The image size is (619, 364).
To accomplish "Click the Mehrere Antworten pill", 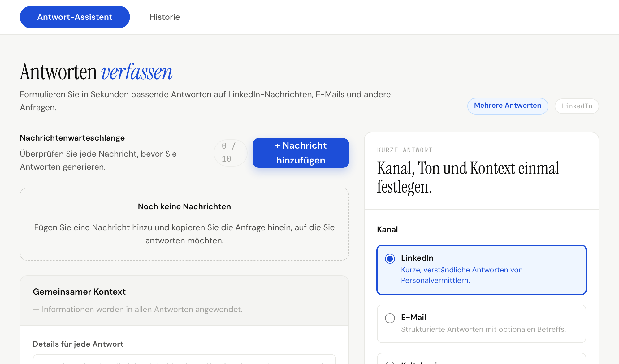I will click(x=508, y=106).
